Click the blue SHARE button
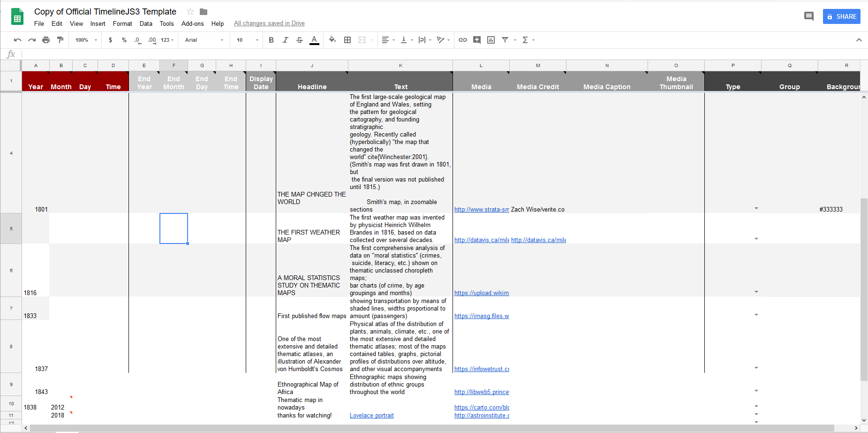868x433 pixels. coord(841,16)
